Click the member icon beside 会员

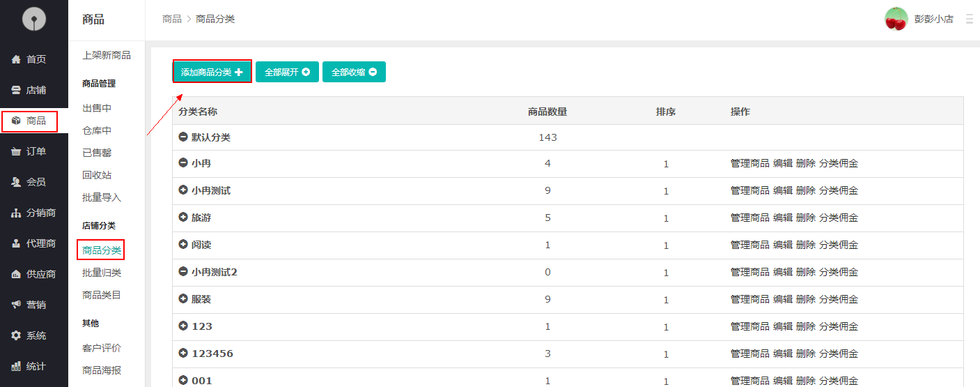click(16, 183)
